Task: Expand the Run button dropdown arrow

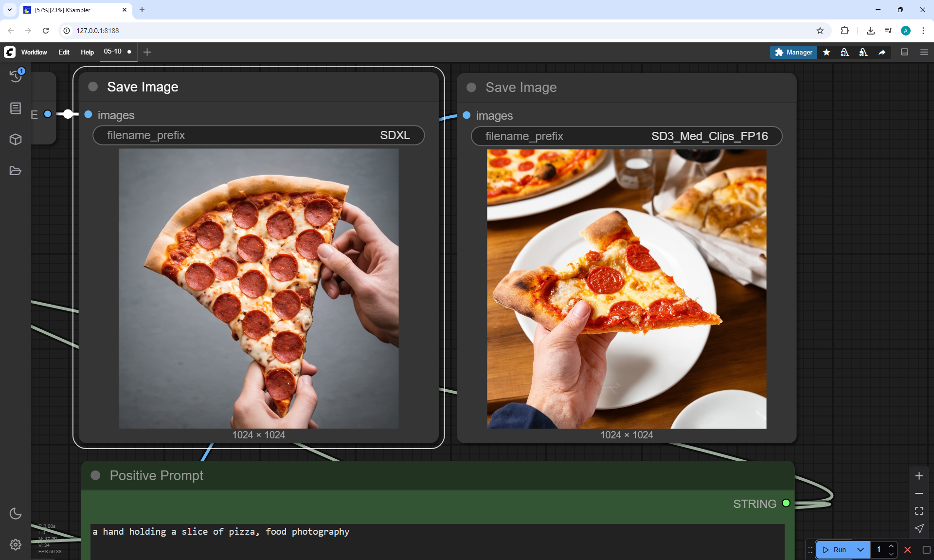Action: coord(861,550)
